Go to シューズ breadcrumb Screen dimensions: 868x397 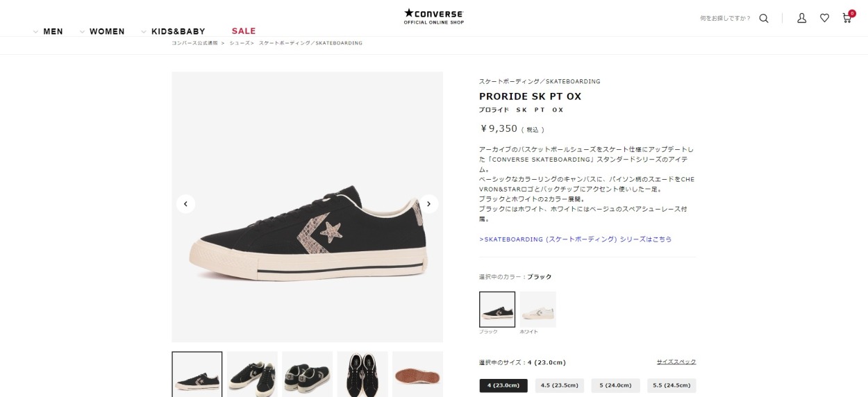coord(240,43)
